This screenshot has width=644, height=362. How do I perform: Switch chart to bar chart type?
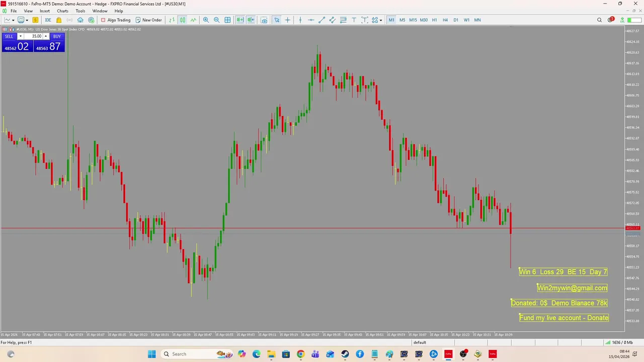pos(172,20)
